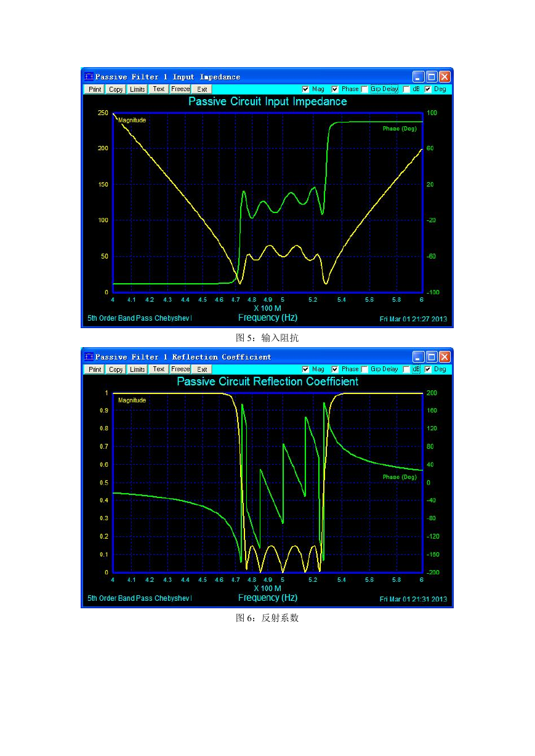Image resolution: width=535 pixels, height=756 pixels.
Task: Toggle Mag checkbox in Input Impedance window
Action: tap(306, 89)
